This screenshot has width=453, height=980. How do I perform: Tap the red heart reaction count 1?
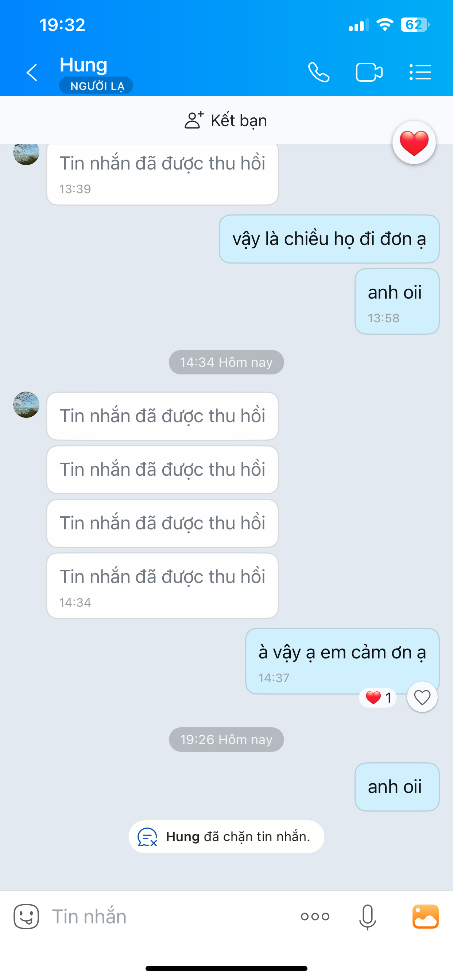pos(378,698)
